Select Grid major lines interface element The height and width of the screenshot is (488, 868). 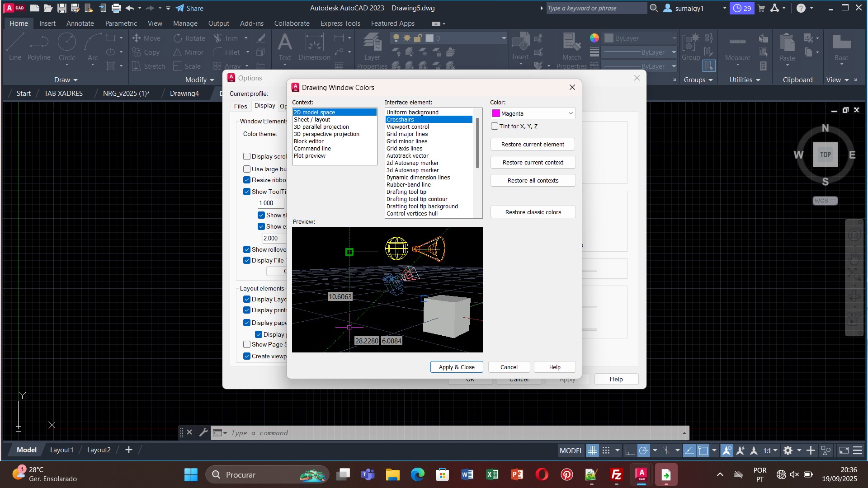pos(407,134)
